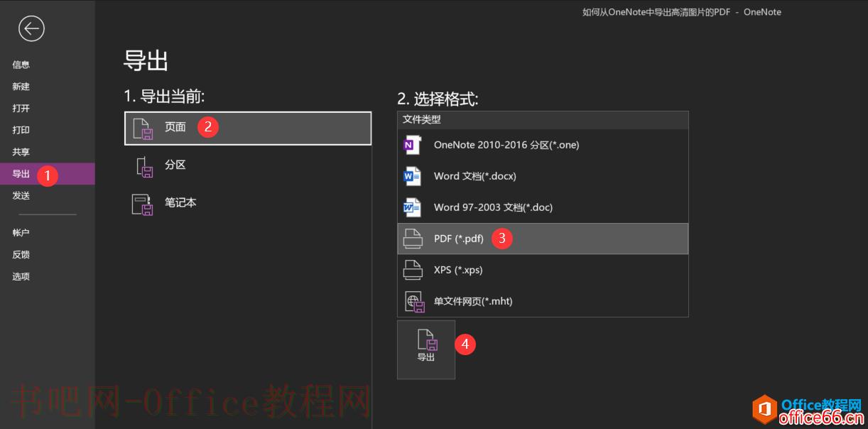Select Word 文档(*.docx) format

pyautogui.click(x=543, y=176)
